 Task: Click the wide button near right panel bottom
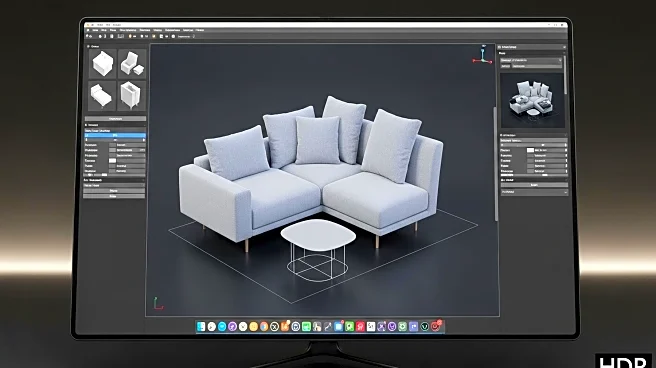tap(534, 185)
